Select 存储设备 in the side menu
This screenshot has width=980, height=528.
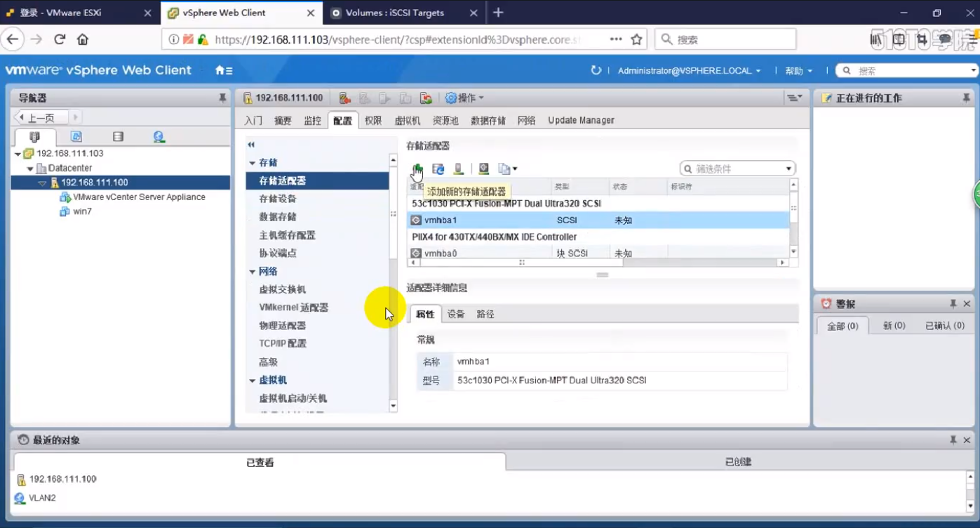[278, 199]
